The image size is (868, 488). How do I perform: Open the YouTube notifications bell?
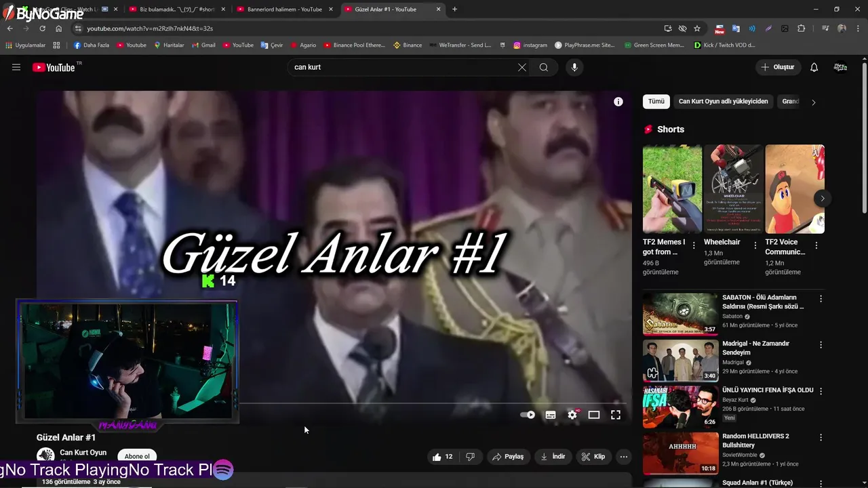tap(814, 67)
